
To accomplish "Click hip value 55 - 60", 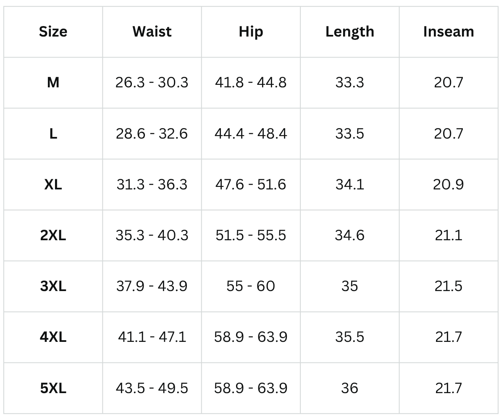I will (251, 286).
